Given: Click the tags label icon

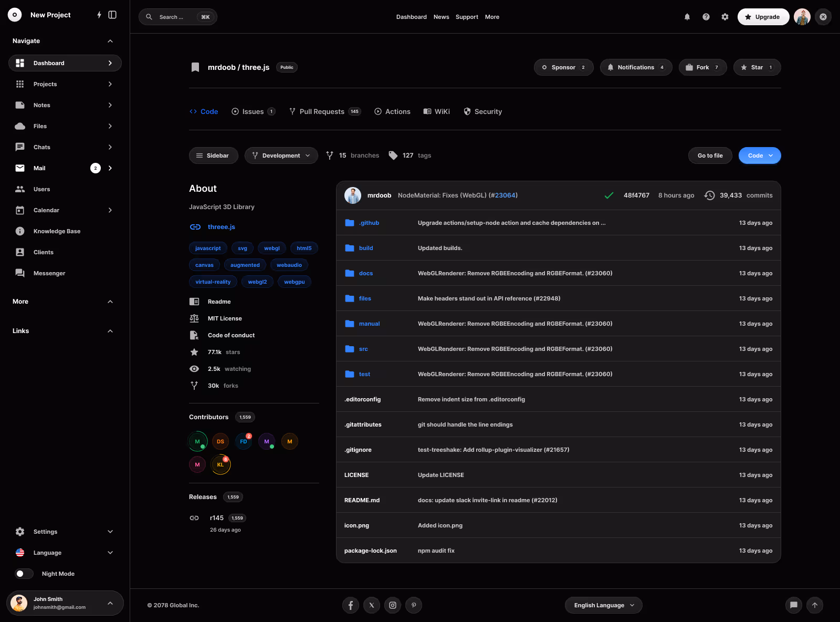Looking at the screenshot, I should click(x=393, y=155).
